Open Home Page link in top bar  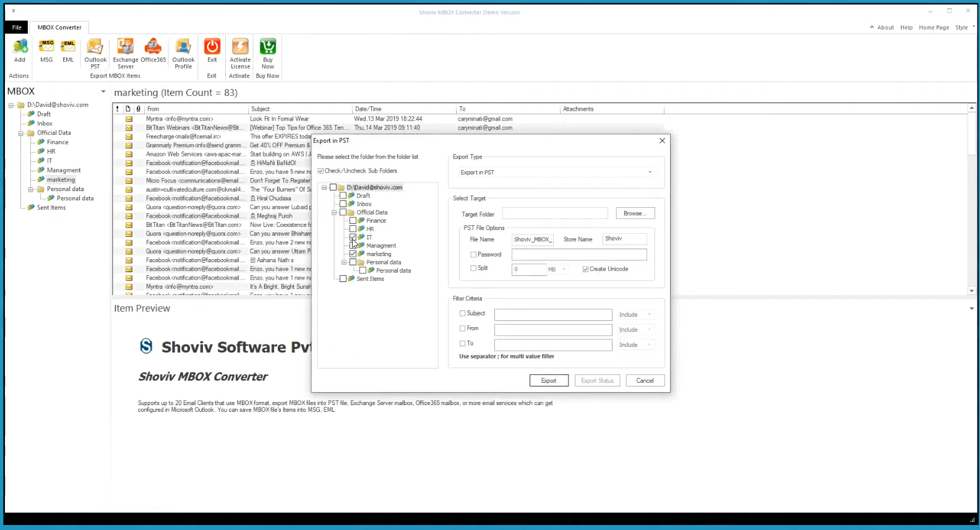coord(934,27)
